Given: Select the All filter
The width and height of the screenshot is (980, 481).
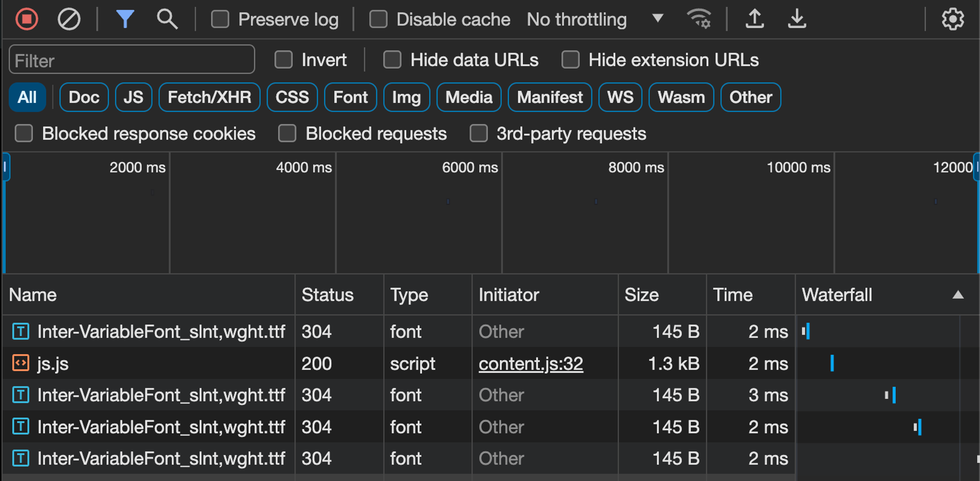Looking at the screenshot, I should pos(27,97).
